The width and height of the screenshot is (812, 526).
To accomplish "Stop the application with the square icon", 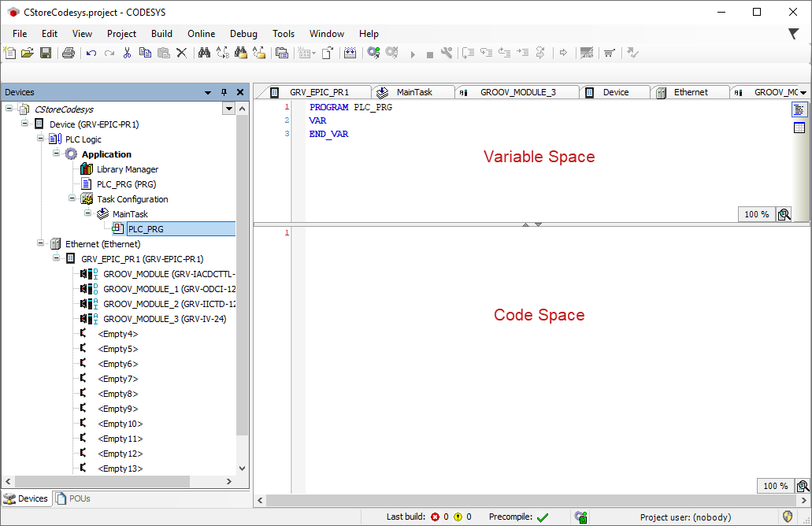I will [x=430, y=54].
